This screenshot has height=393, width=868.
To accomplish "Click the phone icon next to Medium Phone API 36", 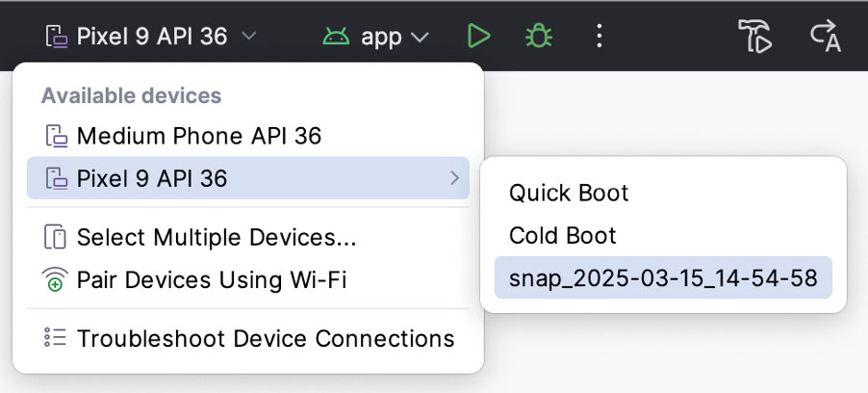I will 57,136.
